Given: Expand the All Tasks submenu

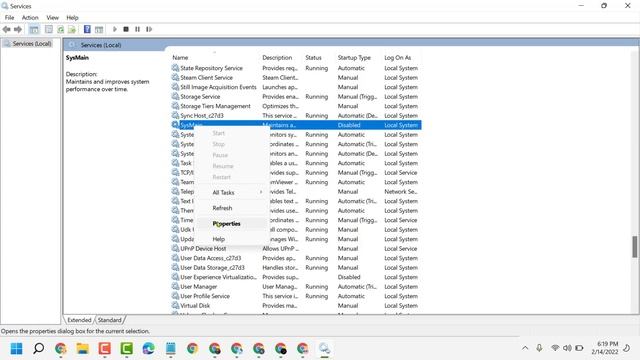Looking at the screenshot, I should point(232,192).
